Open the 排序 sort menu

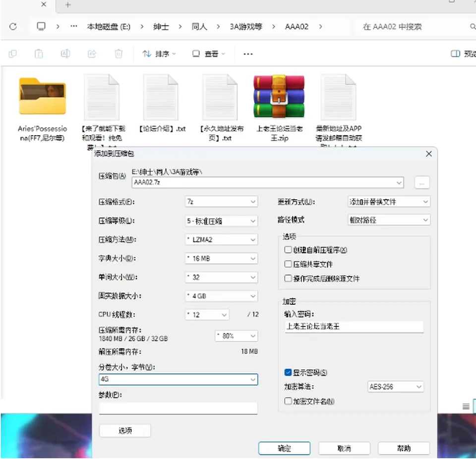(159, 54)
